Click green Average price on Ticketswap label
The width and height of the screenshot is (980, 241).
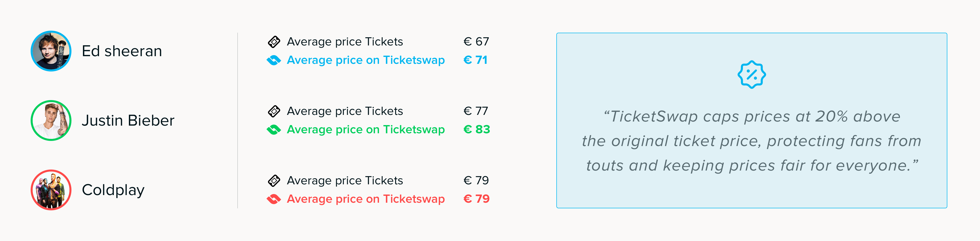coord(366,129)
